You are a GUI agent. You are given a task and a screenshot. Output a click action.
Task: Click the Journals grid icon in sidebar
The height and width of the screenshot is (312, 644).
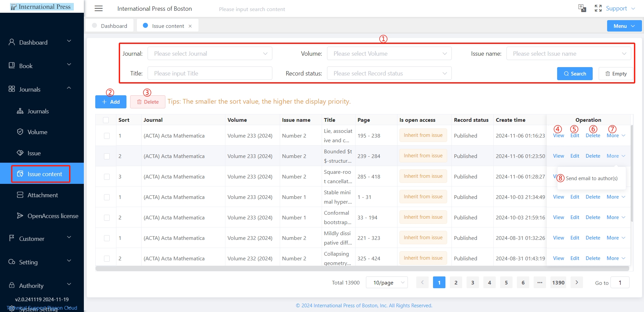[12, 89]
